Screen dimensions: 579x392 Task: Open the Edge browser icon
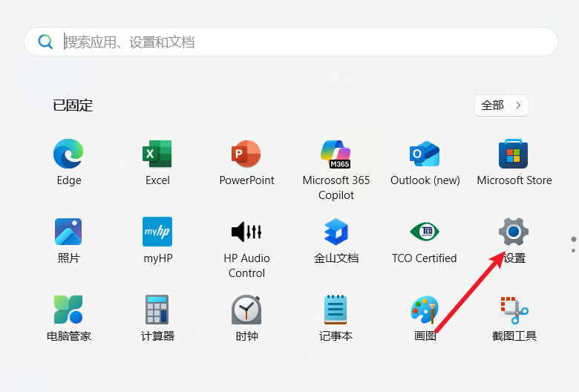(68, 154)
